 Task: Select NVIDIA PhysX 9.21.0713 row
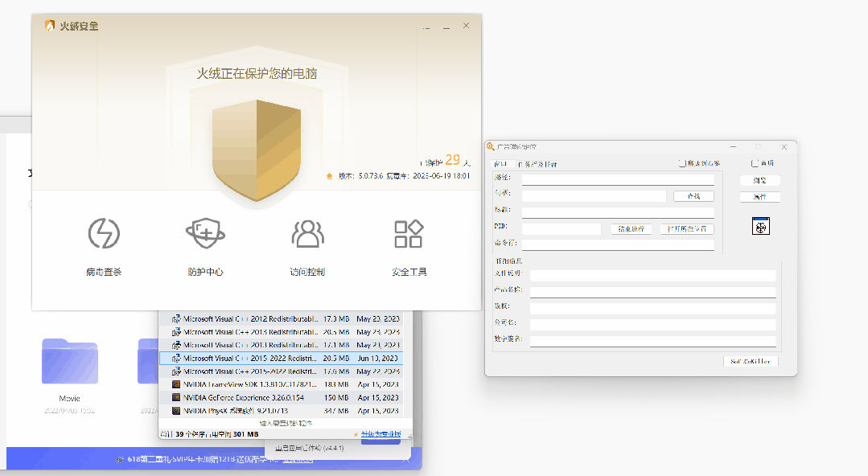[x=282, y=411]
